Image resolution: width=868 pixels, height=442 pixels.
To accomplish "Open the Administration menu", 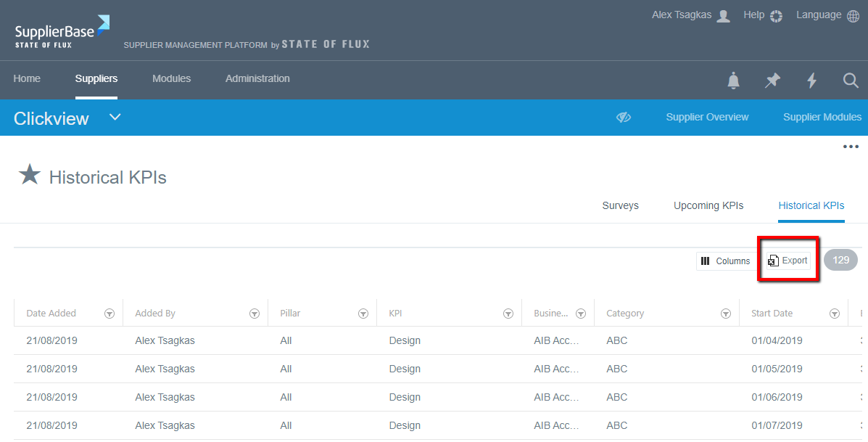I will 257,78.
